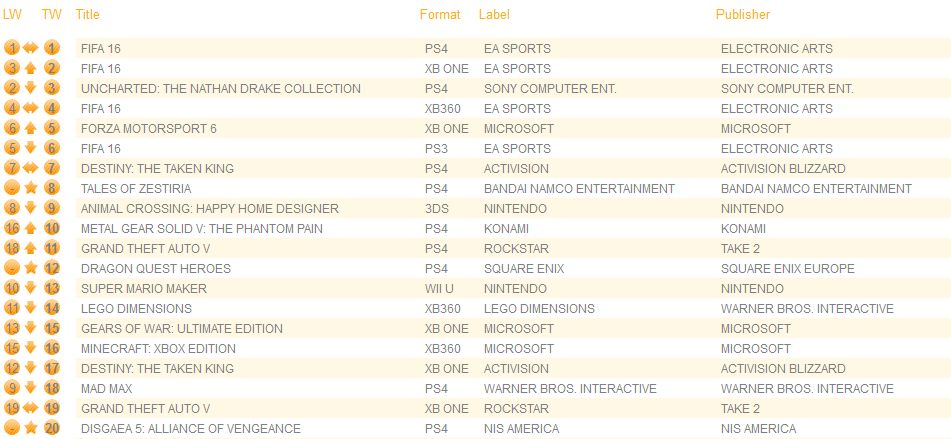The image size is (951, 439).
Task: Click the up arrow for FIFA 16 XB ONE row
Action: [x=30, y=69]
